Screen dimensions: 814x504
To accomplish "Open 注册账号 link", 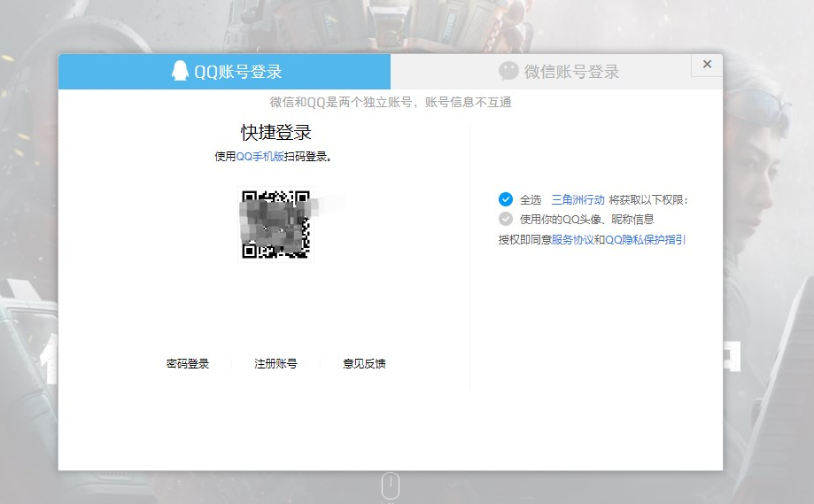I will 275,364.
